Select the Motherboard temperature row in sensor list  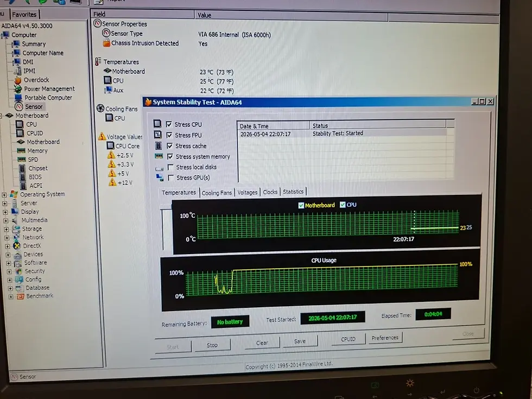coord(168,72)
